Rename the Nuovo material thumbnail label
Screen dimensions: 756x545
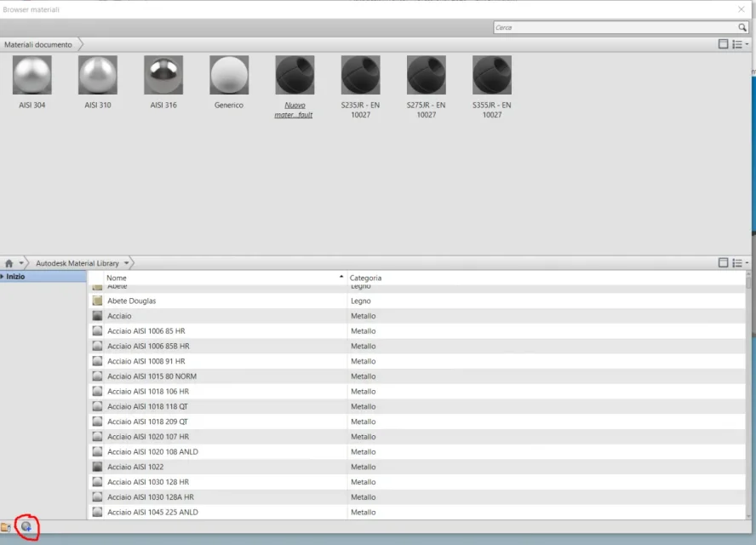pyautogui.click(x=294, y=111)
